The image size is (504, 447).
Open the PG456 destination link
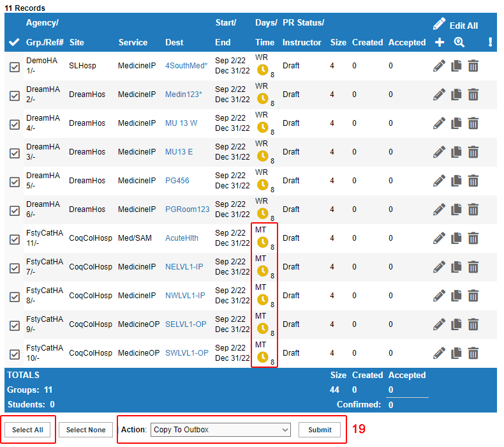coord(177,181)
